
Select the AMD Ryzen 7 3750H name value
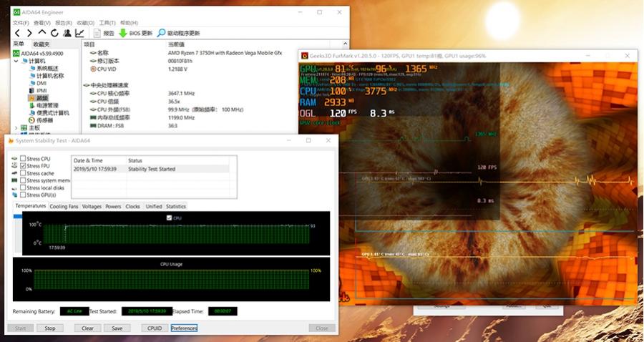click(x=225, y=54)
